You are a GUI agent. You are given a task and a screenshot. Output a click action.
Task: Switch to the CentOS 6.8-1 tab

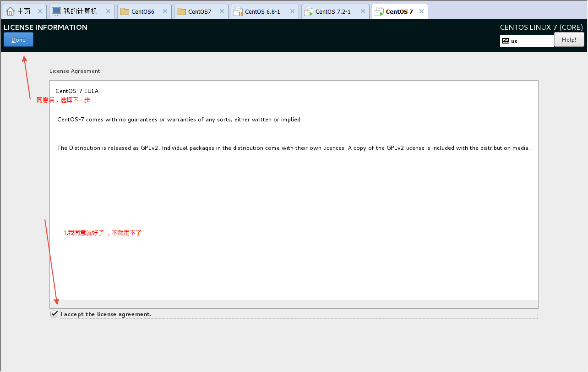click(x=265, y=11)
